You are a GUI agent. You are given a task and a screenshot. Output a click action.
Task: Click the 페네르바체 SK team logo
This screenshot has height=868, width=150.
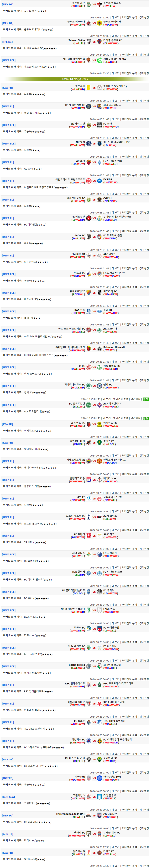pos(89,461)
